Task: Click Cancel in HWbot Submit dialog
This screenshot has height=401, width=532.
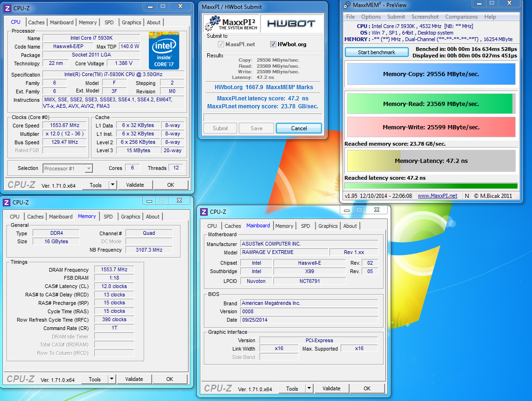Action: point(299,128)
